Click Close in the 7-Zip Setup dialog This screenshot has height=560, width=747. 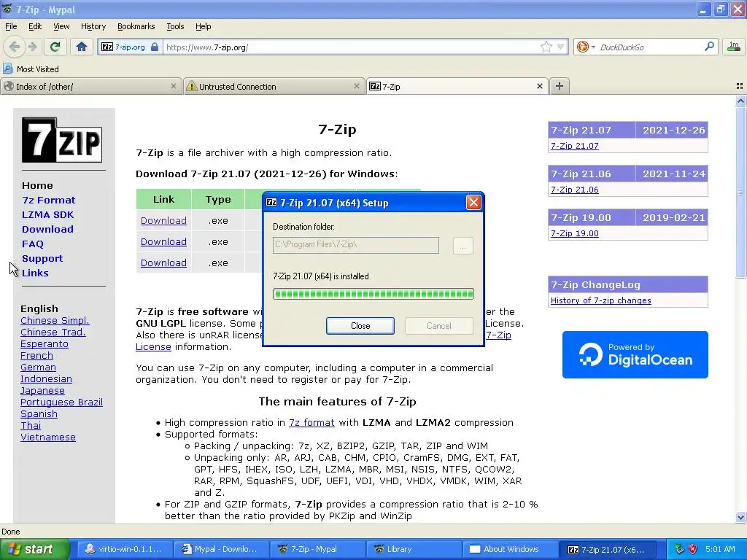click(360, 326)
